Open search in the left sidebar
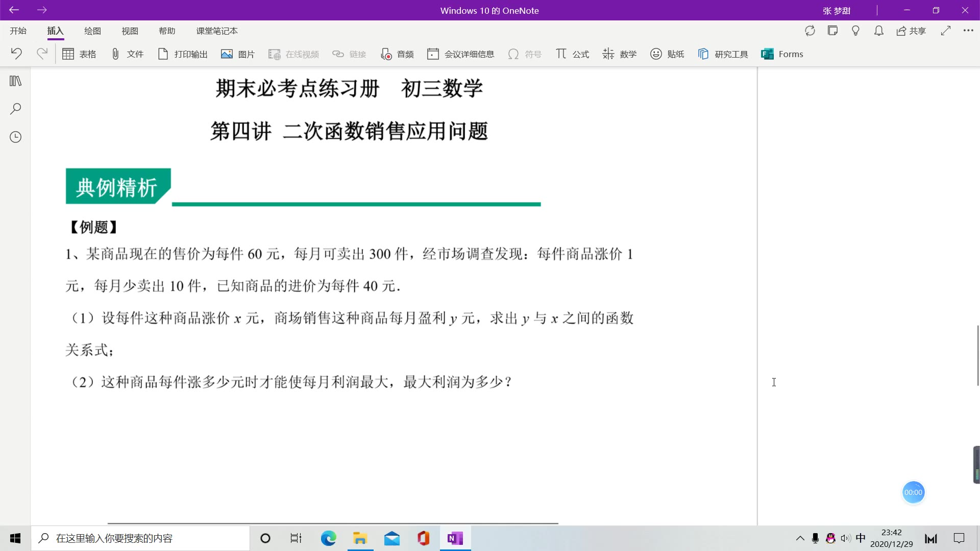Image resolution: width=980 pixels, height=551 pixels. tap(15, 109)
